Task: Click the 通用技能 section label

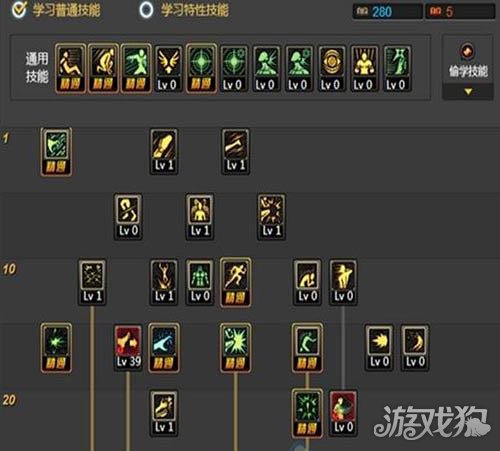Action: pyautogui.click(x=37, y=68)
